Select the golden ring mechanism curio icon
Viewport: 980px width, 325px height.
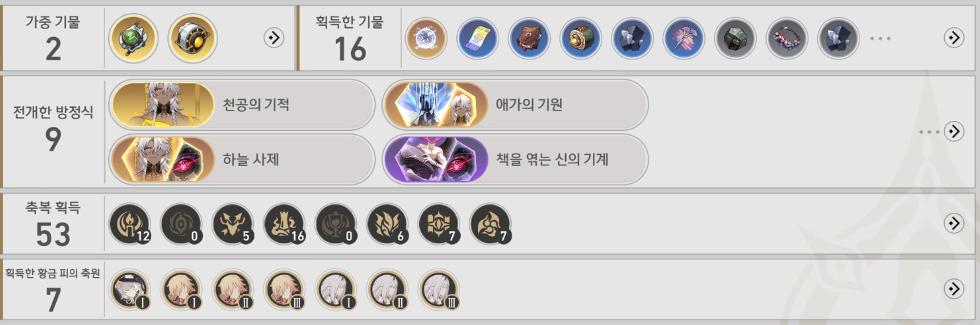point(192,38)
